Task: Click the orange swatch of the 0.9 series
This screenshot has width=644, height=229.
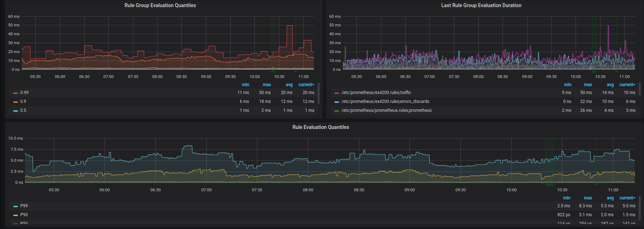Action: pos(15,102)
